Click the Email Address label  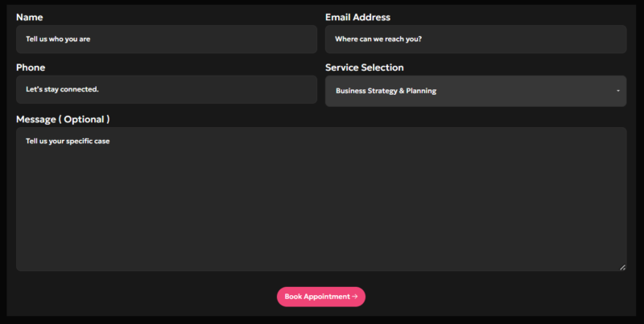[x=357, y=17]
